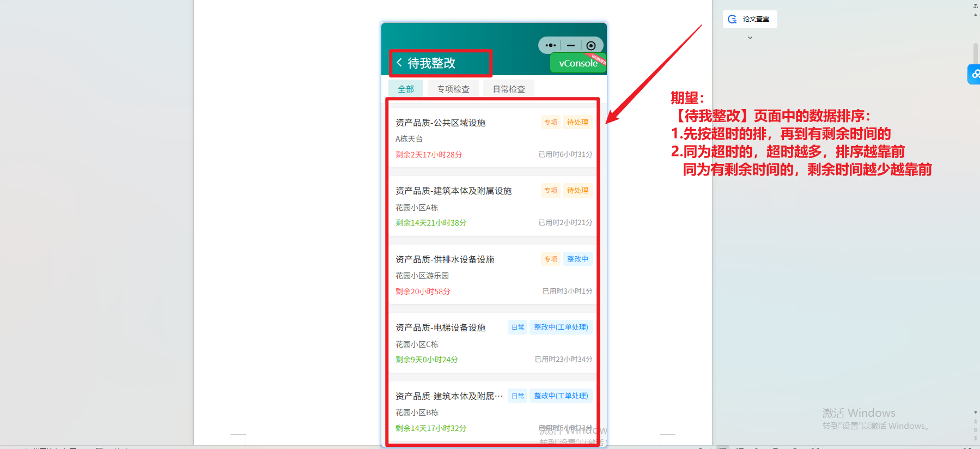Open the 资产品质-公共区域设施 item

tap(441, 123)
